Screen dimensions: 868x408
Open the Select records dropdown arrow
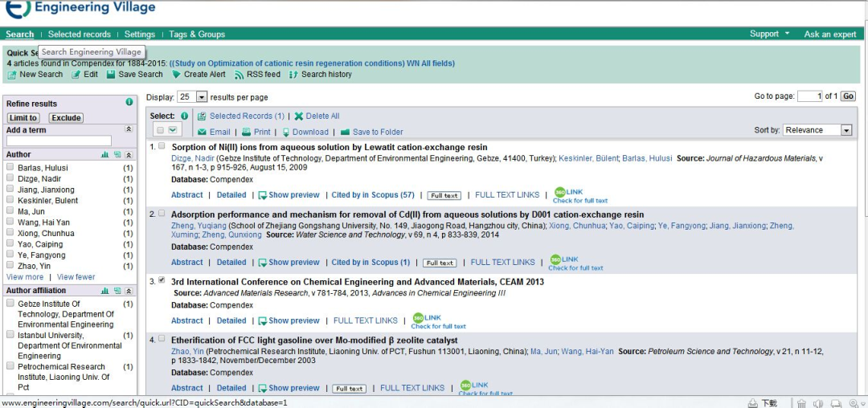173,130
